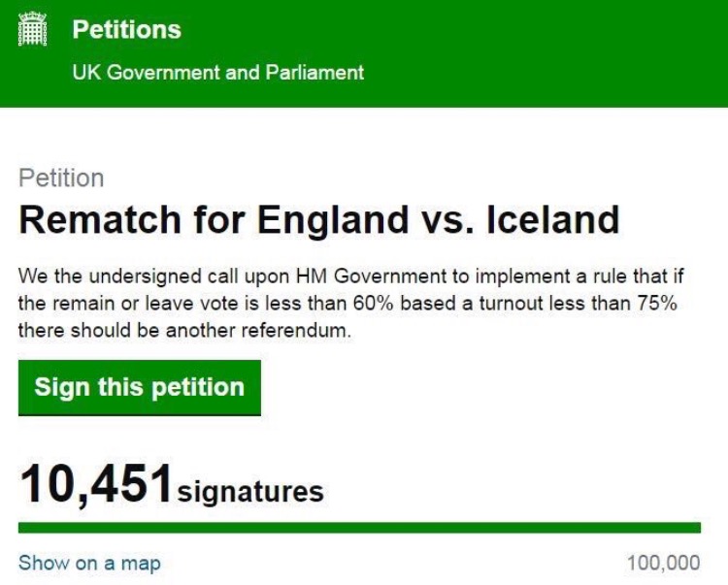Click the 60% figure in the description
This screenshot has width=728, height=585.
pyautogui.click(x=373, y=304)
